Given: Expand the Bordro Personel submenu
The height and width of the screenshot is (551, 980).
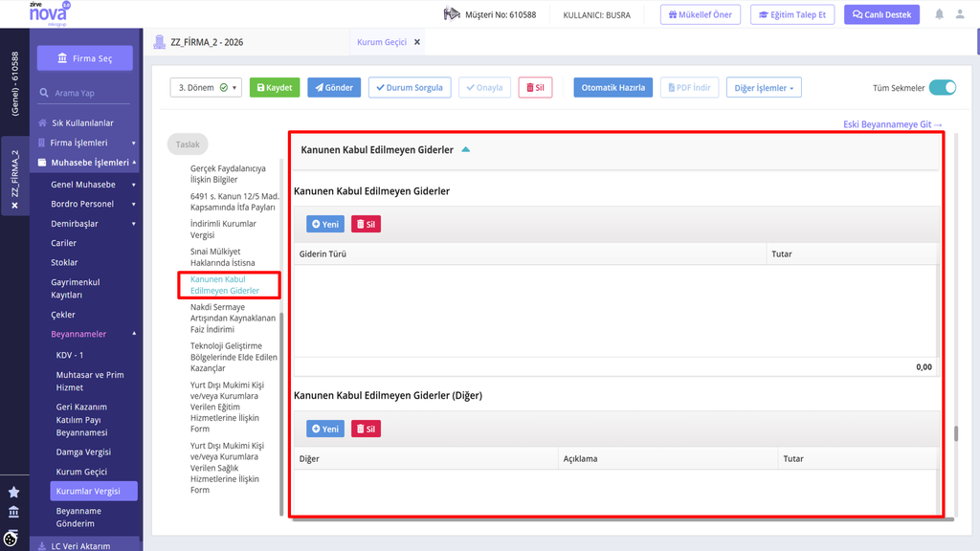Looking at the screenshot, I should pyautogui.click(x=134, y=205).
